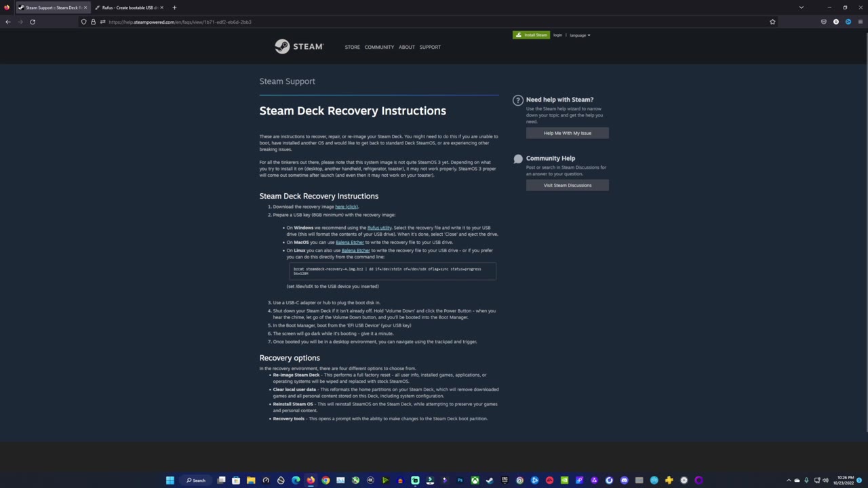The image size is (868, 488).
Task: Open the Xbox app from the taskbar
Action: [475, 480]
